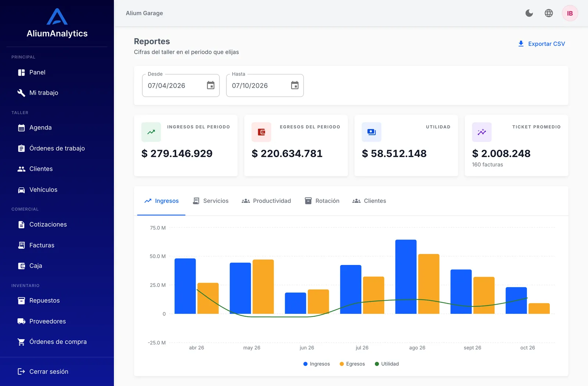The image size is (588, 386).
Task: Click the purple chart icon on Ticket Promedio card
Action: click(482, 132)
